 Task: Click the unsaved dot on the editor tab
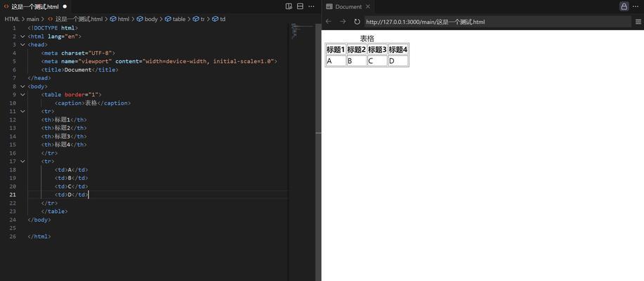(65, 6)
